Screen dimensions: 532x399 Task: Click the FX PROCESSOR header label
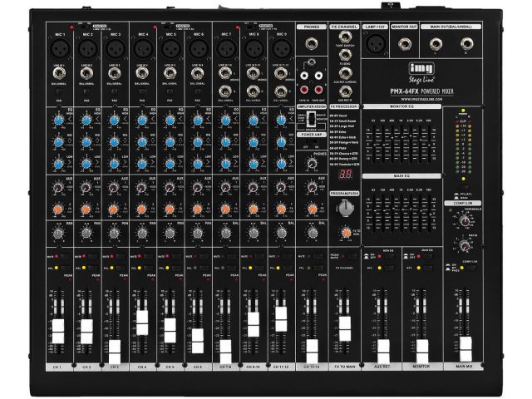coord(344,106)
